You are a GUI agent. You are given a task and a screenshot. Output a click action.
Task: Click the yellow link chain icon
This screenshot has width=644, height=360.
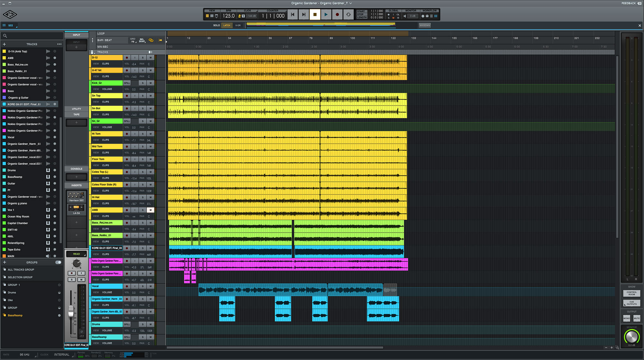151,40
